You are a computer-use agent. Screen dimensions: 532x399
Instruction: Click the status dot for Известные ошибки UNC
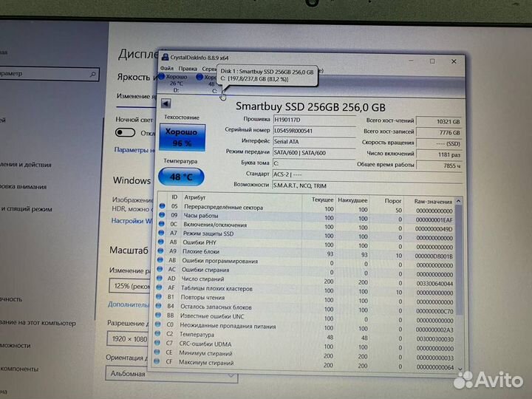(x=158, y=315)
